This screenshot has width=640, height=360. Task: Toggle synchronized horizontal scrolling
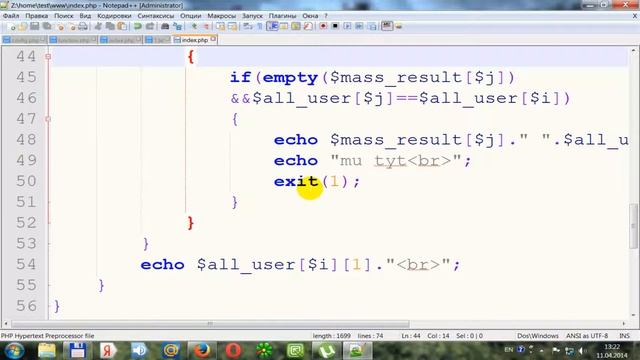[232, 27]
